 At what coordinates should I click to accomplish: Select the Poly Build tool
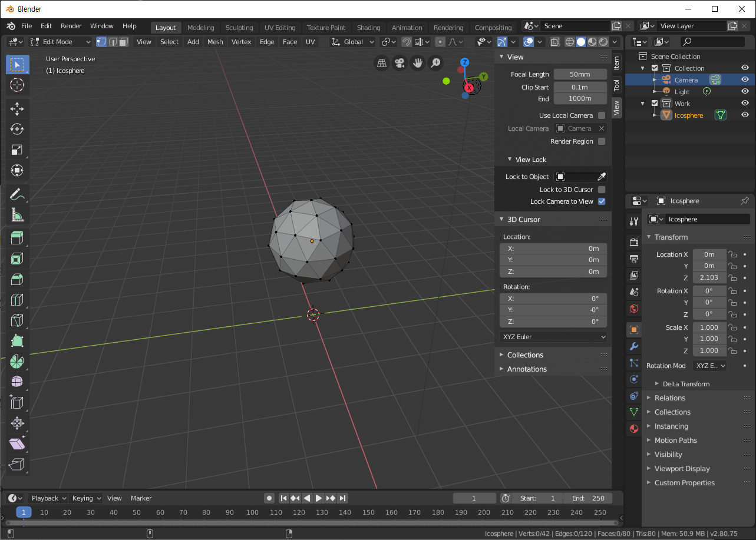coord(17,341)
